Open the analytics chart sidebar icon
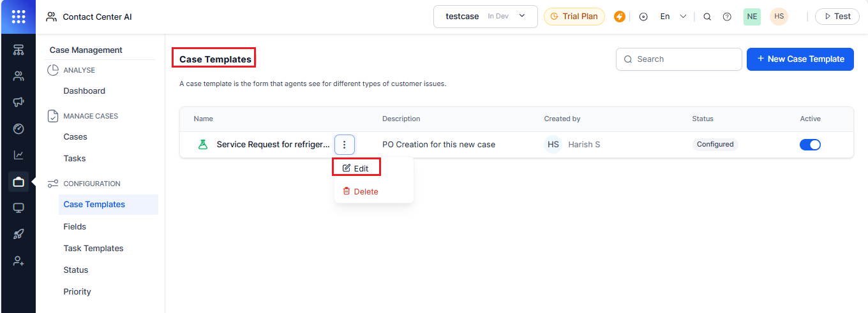Viewport: 868px width, 313px height. tap(19, 155)
